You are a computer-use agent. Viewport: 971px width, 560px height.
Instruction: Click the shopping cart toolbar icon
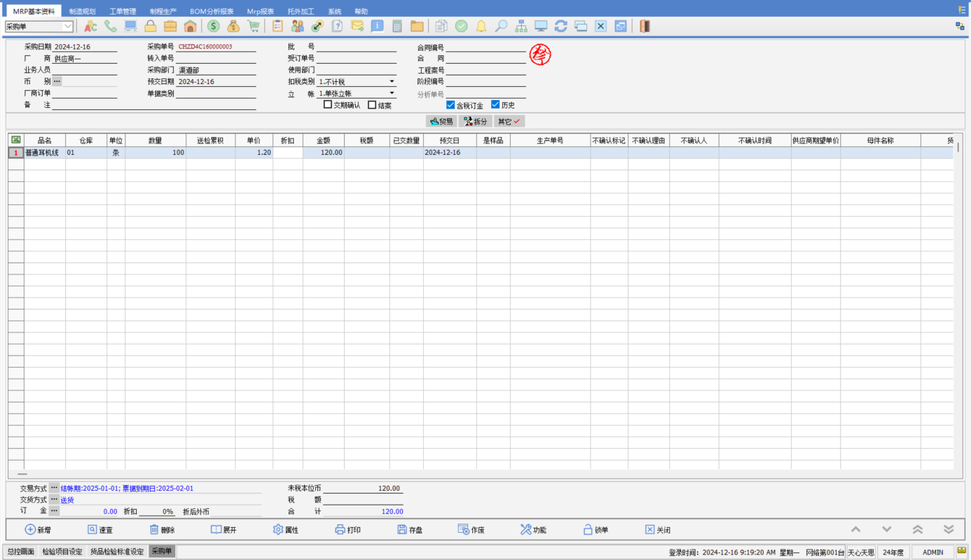coord(253,26)
